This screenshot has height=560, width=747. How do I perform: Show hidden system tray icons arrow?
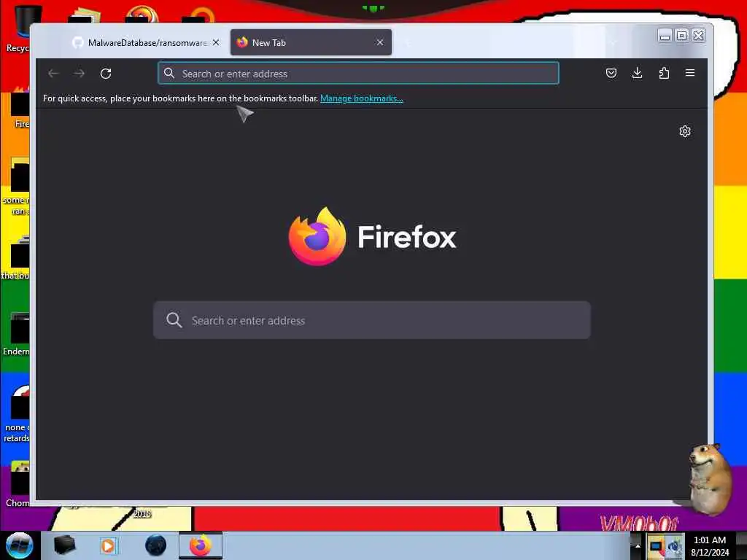638,546
